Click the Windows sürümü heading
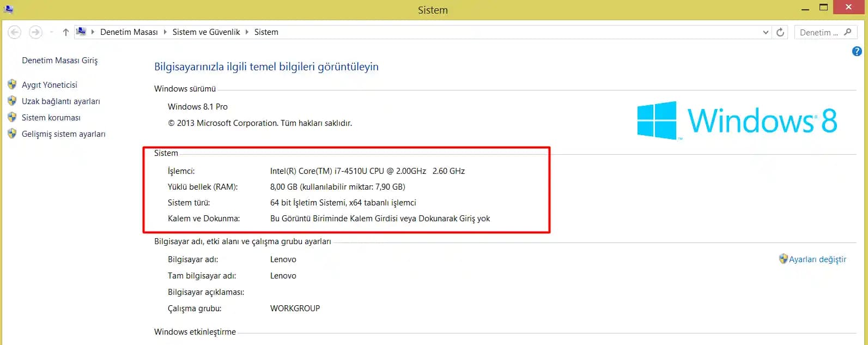This screenshot has height=345, width=868. 185,89
